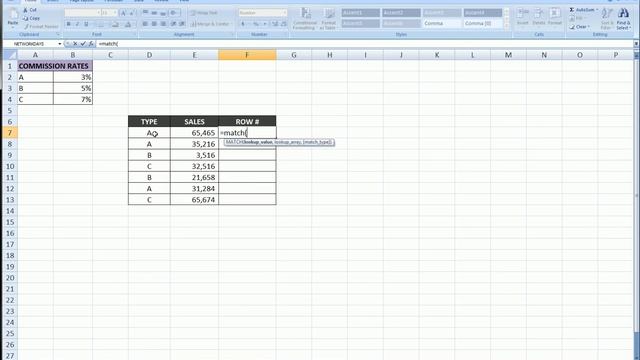The image size is (640, 360).
Task: Toggle Underline formatting
Action: point(86,24)
